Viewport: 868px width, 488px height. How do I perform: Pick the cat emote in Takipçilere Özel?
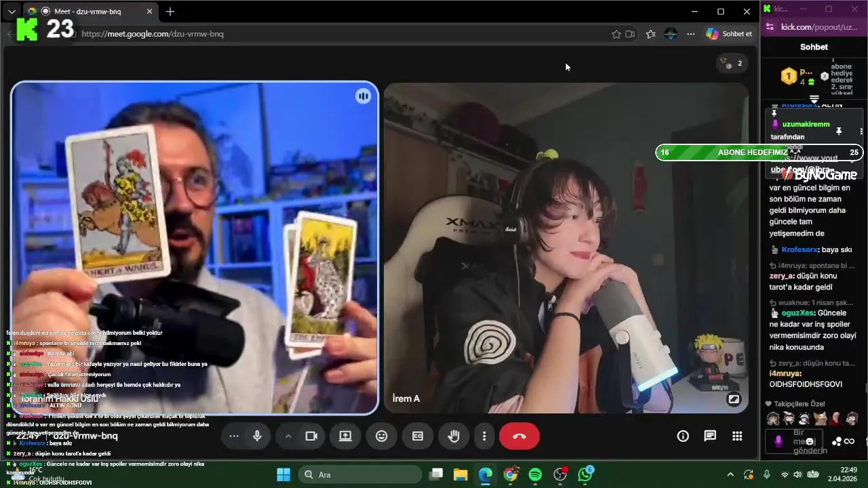[821, 418]
